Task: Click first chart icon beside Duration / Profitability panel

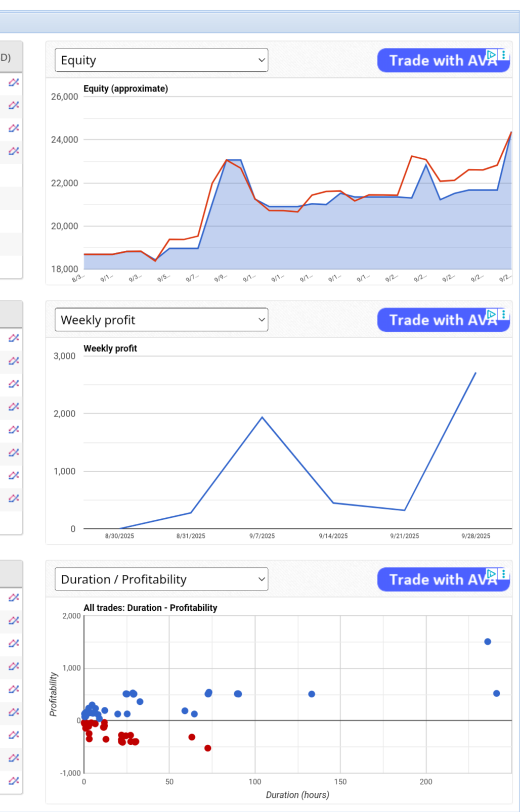Action: pos(14,597)
